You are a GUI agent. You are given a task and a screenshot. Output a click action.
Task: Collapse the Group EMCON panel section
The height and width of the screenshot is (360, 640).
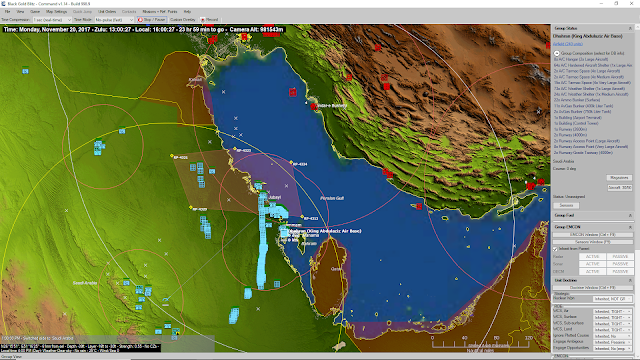pos(630,227)
